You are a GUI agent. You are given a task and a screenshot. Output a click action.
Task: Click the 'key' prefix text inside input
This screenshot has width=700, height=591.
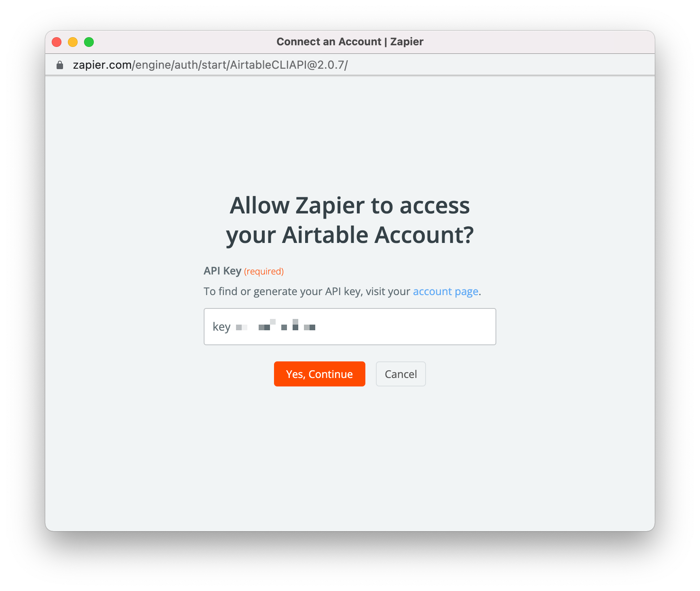(x=221, y=327)
